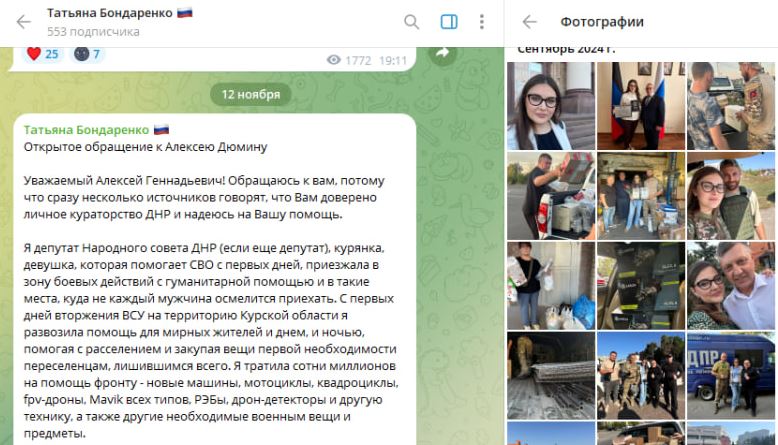
Task: Open search in the channel
Action: point(411,22)
